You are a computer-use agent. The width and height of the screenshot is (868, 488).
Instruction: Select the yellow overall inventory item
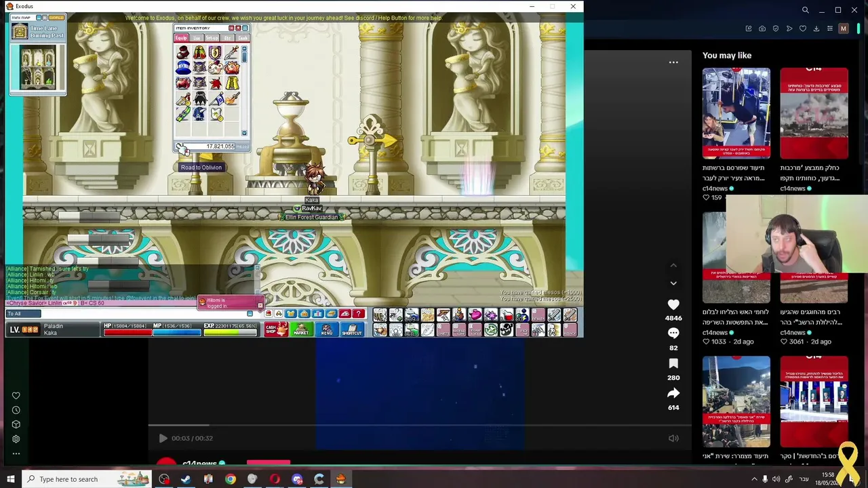click(x=231, y=83)
